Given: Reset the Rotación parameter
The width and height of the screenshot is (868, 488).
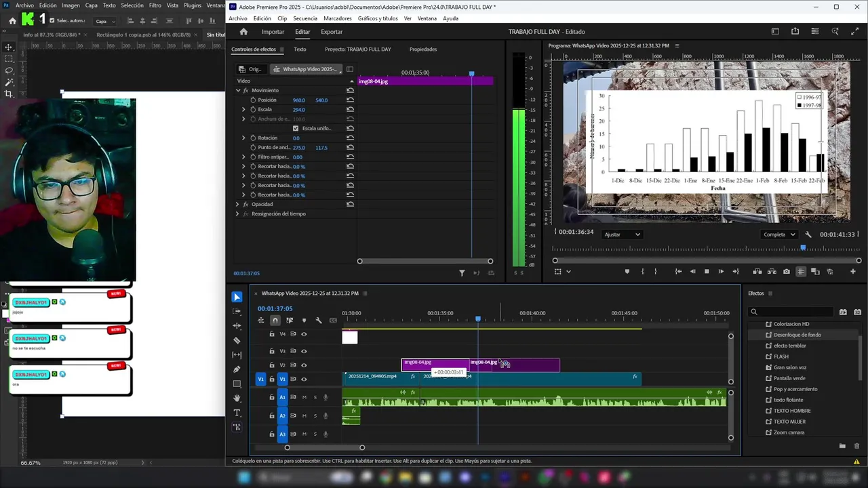Looking at the screenshot, I should coord(350,138).
